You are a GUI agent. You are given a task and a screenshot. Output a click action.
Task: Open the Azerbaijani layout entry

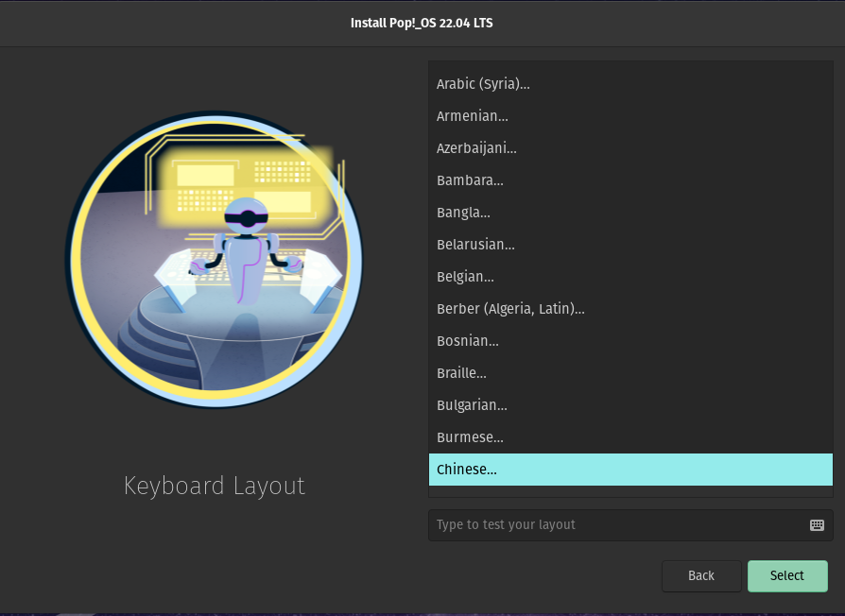(x=630, y=148)
